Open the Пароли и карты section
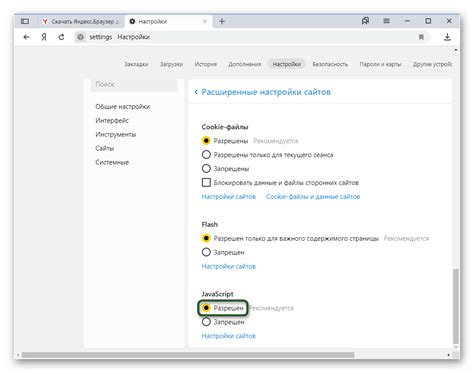This screenshot has height=373, width=474. (x=380, y=64)
